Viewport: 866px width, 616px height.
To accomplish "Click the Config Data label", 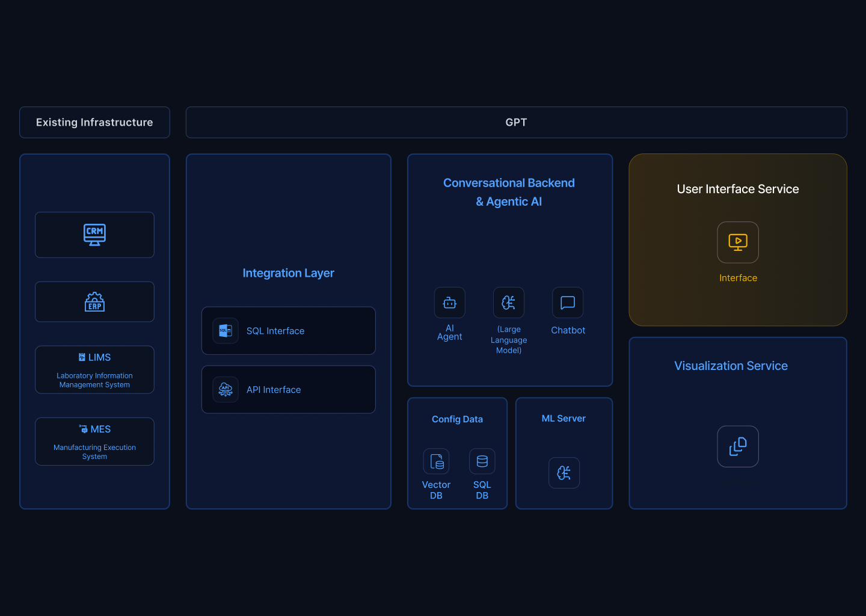I will tap(458, 419).
